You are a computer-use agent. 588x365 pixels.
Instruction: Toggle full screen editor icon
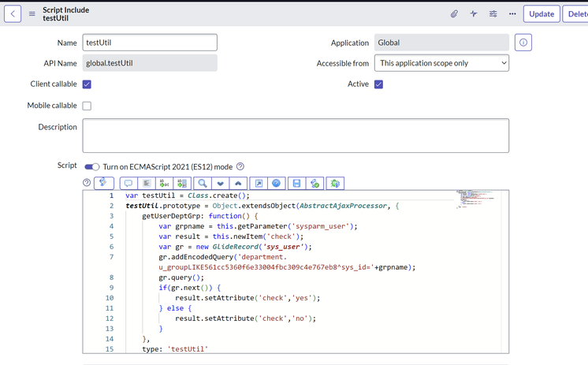259,183
